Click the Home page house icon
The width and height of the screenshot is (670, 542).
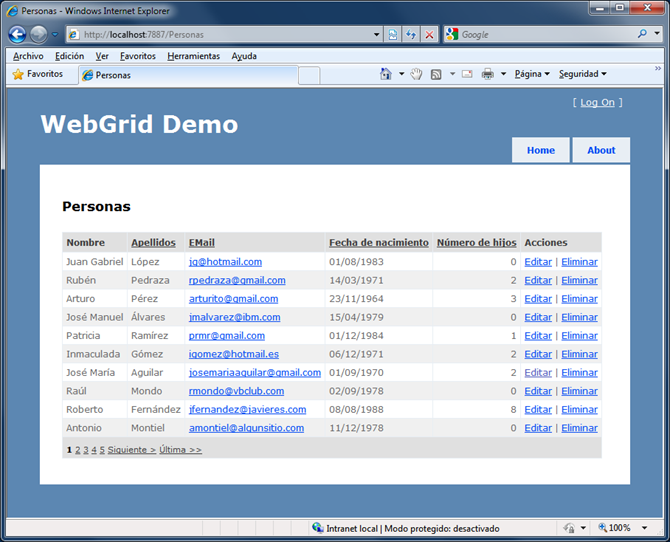385,74
